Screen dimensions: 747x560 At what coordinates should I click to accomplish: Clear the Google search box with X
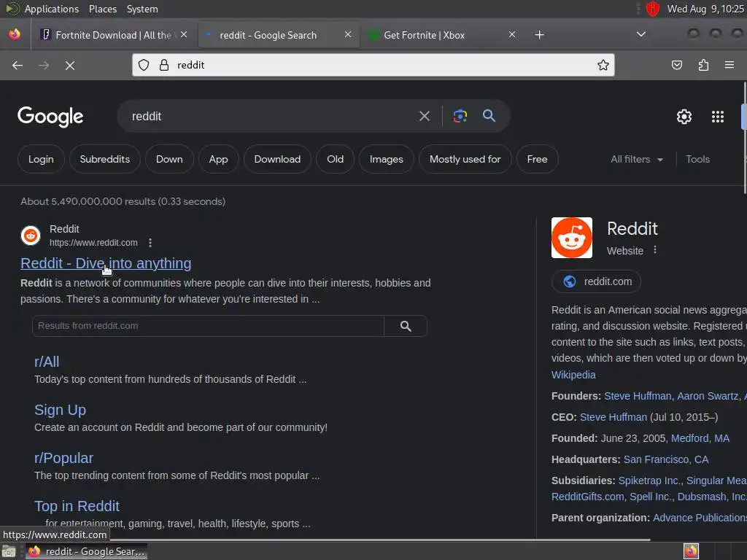coord(424,116)
